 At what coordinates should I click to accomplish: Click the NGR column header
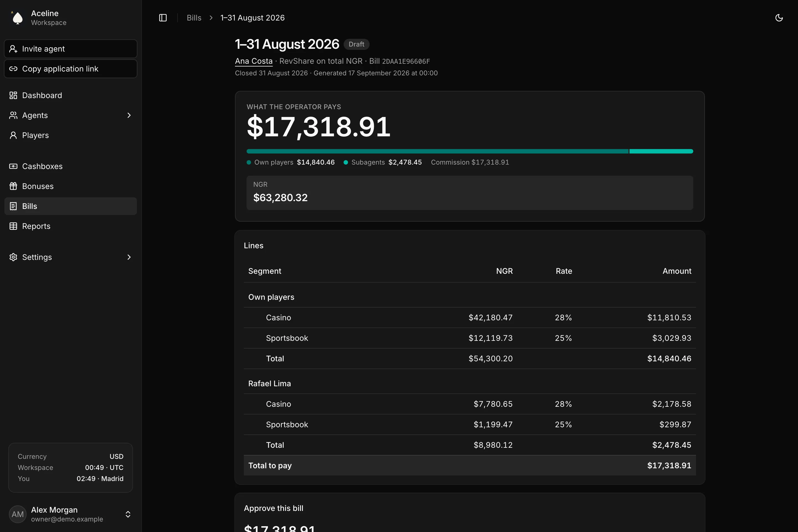click(505, 271)
